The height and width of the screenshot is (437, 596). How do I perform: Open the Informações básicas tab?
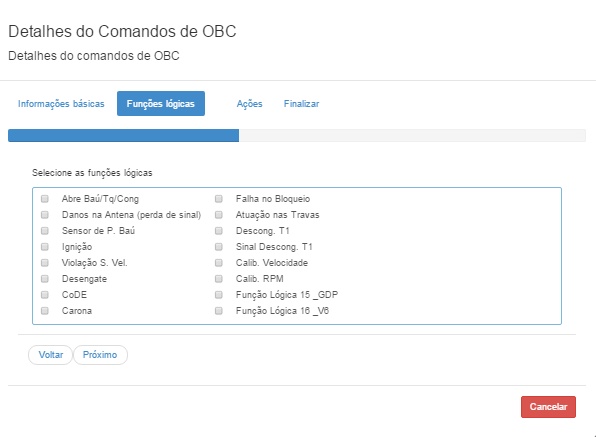tap(61, 104)
